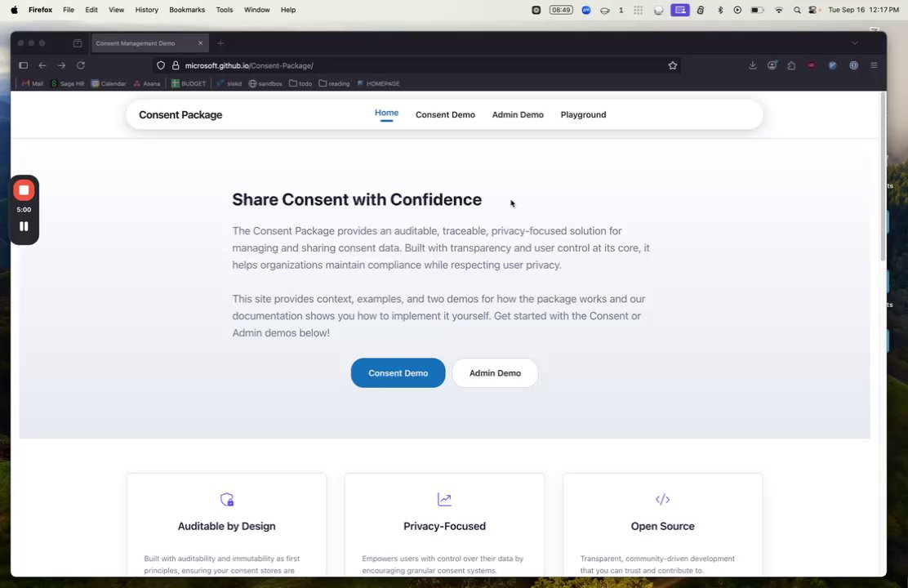Bookmark this page with the star icon
The height and width of the screenshot is (588, 908).
672,65
